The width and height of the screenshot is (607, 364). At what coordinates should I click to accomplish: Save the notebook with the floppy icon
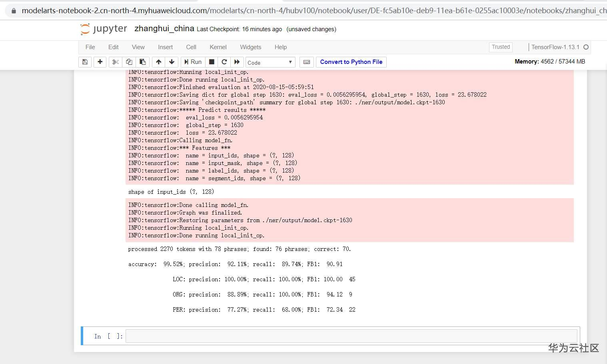tap(85, 62)
